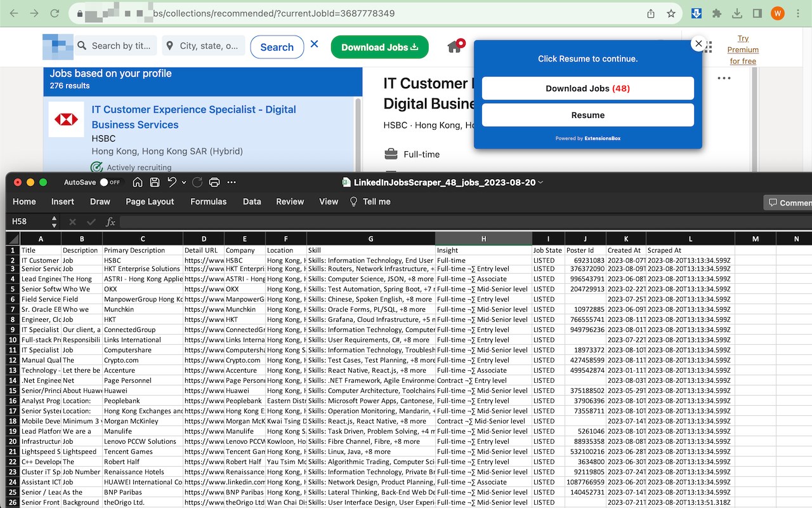
Task: Clear the job search with the blue X
Action: [315, 45]
